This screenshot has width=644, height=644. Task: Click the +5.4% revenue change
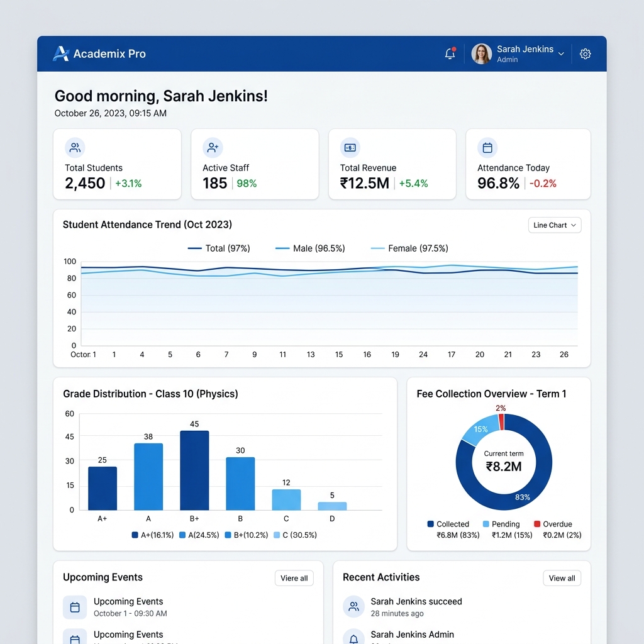[414, 184]
